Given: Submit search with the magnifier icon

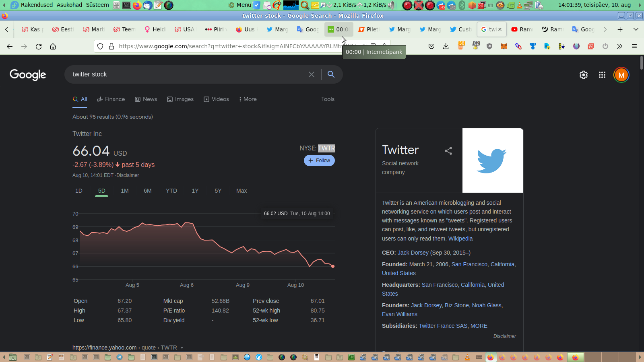Looking at the screenshot, I should pyautogui.click(x=331, y=74).
